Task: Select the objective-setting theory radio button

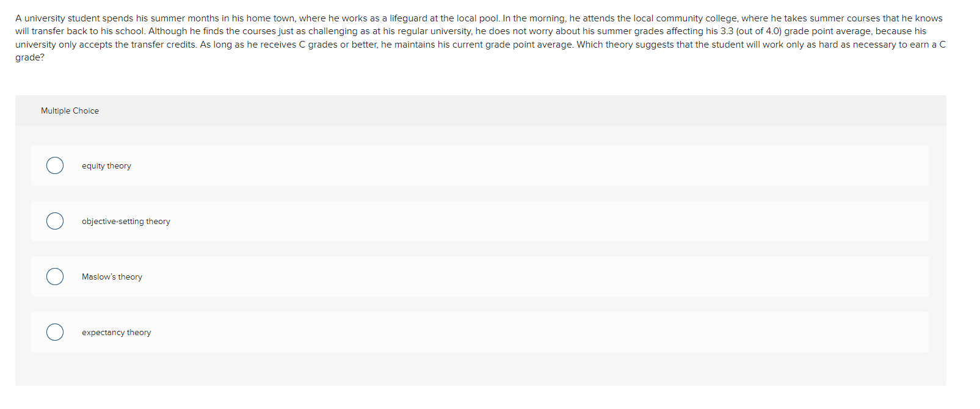Action: (54, 221)
